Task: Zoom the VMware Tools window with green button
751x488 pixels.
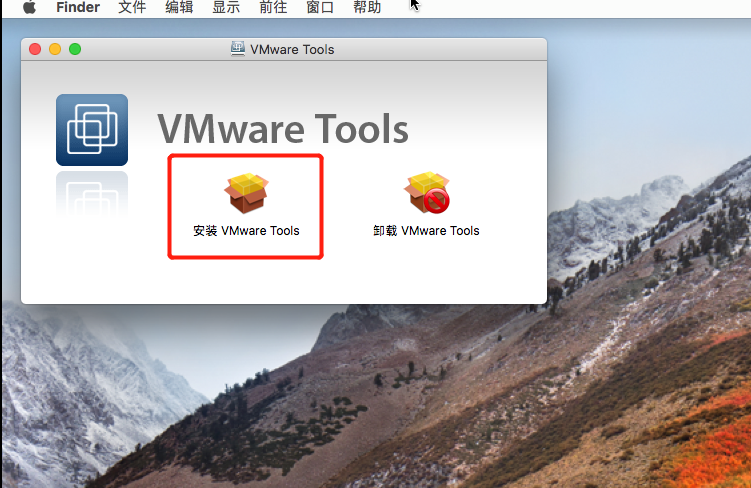Action: point(75,49)
